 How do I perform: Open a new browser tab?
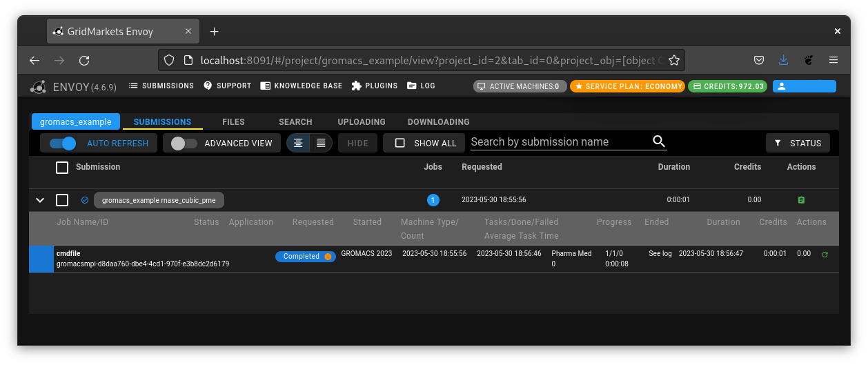tap(214, 31)
